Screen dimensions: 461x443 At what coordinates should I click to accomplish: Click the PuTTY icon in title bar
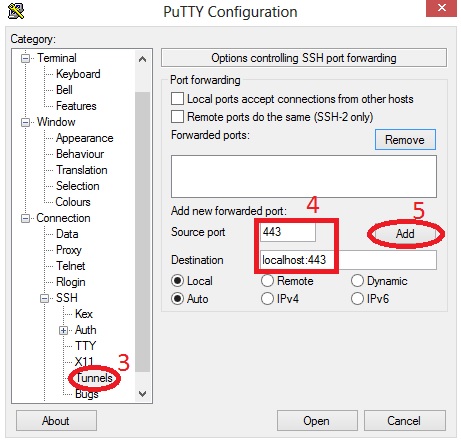click(x=16, y=11)
